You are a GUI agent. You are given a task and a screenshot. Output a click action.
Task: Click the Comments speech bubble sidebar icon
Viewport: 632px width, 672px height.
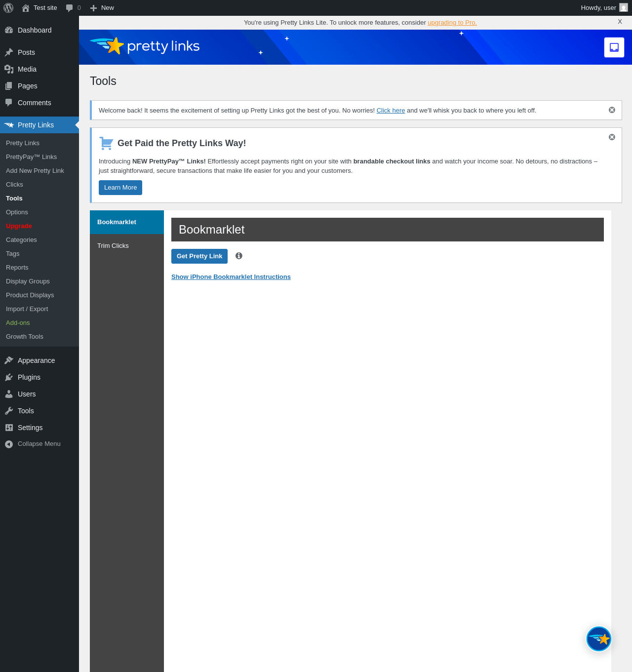tap(9, 103)
